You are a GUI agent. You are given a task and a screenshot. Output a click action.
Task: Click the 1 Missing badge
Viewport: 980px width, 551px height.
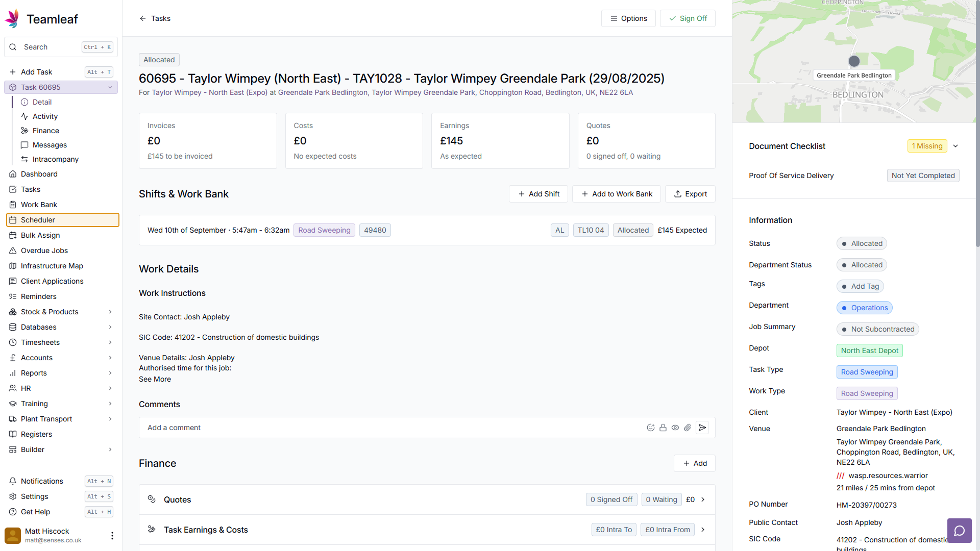(x=927, y=146)
